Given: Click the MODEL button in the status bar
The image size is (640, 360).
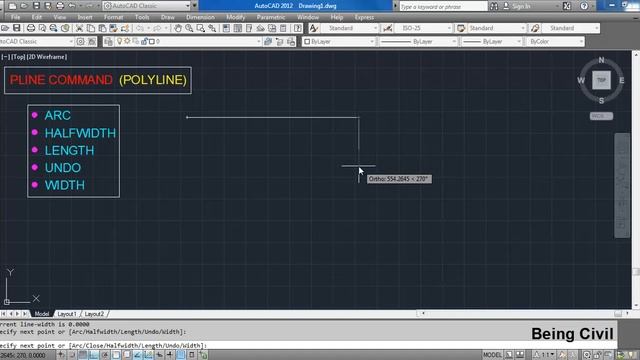Looking at the screenshot, I should (x=492, y=355).
